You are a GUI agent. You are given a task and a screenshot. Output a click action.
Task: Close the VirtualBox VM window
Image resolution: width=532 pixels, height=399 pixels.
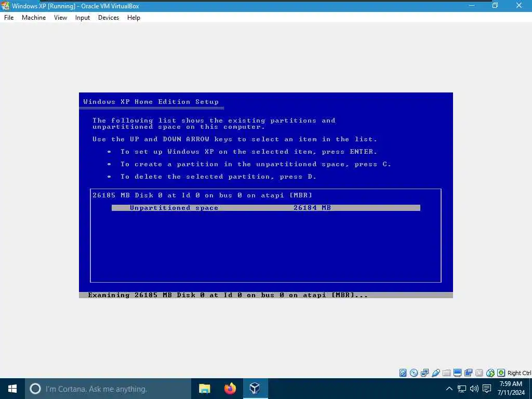[x=519, y=5]
